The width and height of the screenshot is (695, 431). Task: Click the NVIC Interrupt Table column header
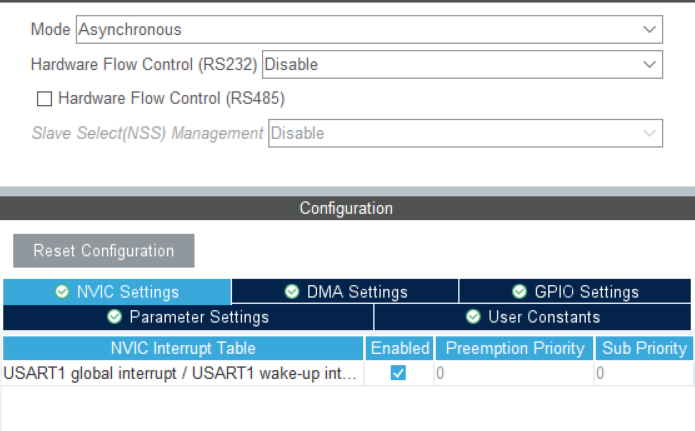182,348
